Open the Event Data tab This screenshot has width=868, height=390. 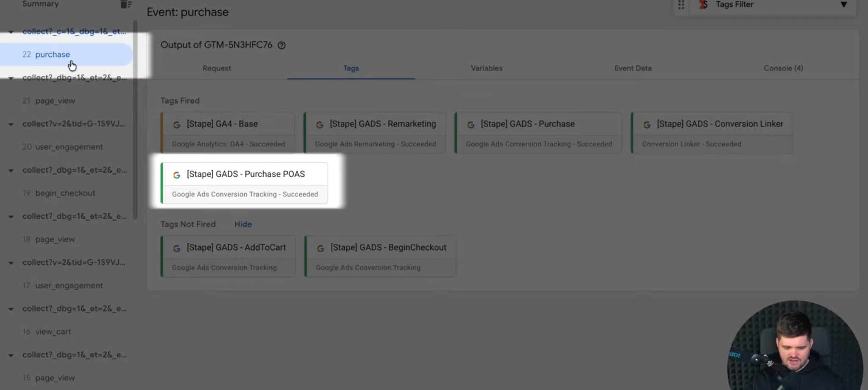pyautogui.click(x=633, y=68)
